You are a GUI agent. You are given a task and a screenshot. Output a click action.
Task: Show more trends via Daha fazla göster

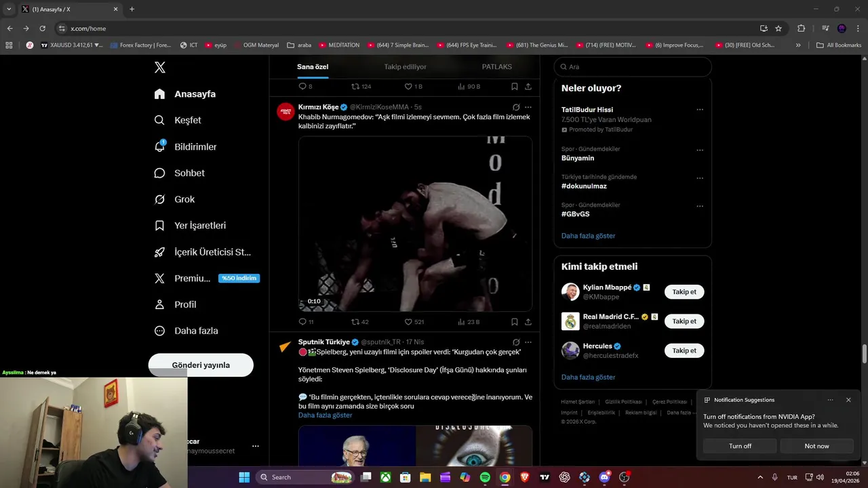(589, 236)
